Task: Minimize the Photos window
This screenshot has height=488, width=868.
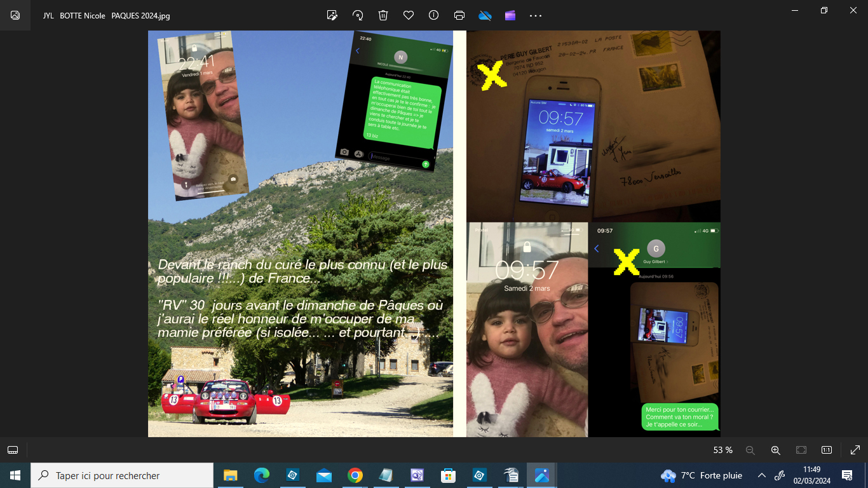Action: (795, 10)
